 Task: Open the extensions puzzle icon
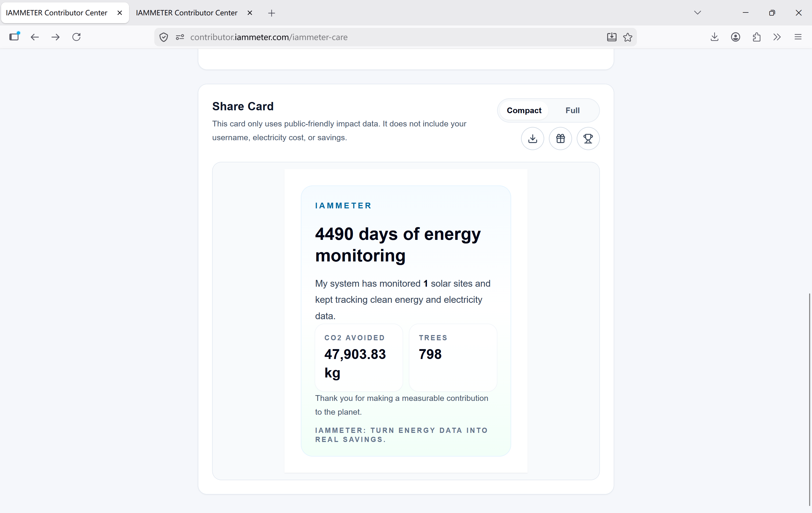point(756,37)
